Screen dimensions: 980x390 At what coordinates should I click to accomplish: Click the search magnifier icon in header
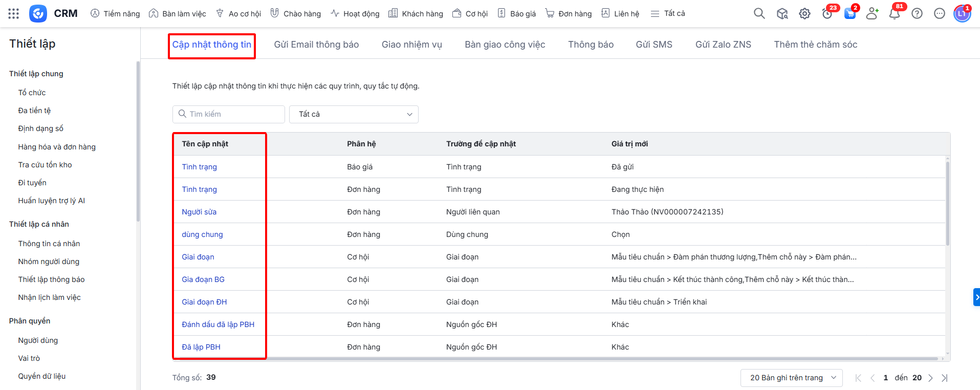pyautogui.click(x=759, y=14)
